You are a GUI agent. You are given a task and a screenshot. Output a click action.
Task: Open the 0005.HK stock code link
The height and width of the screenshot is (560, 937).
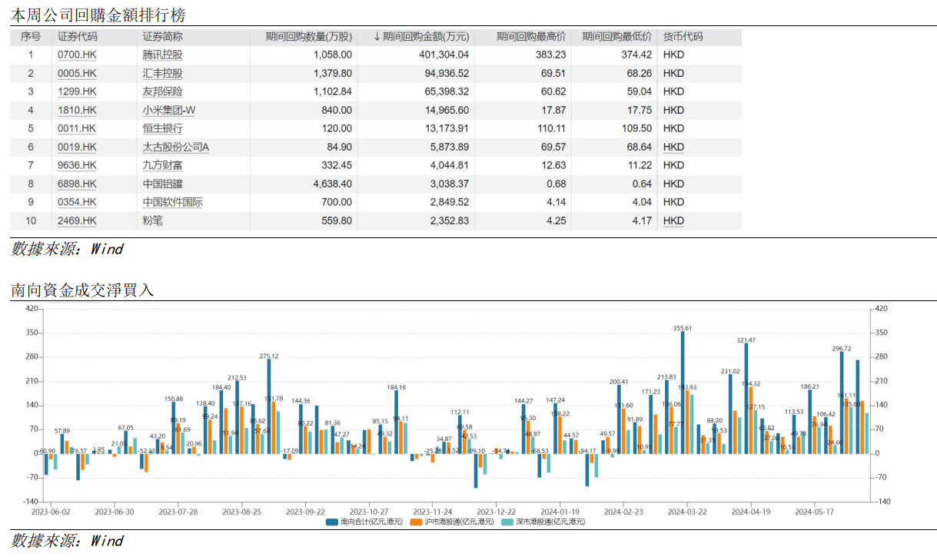coord(77,73)
